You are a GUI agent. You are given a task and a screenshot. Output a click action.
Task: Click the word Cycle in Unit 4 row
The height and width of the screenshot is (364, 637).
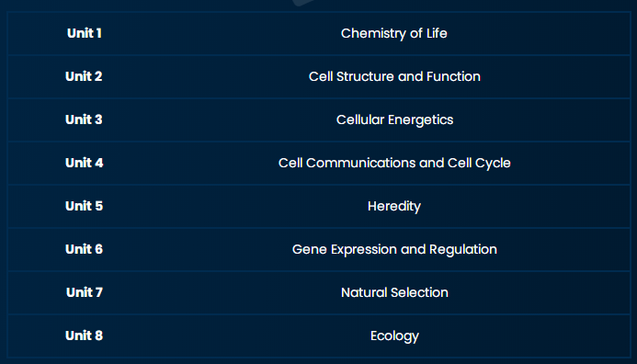(x=493, y=163)
